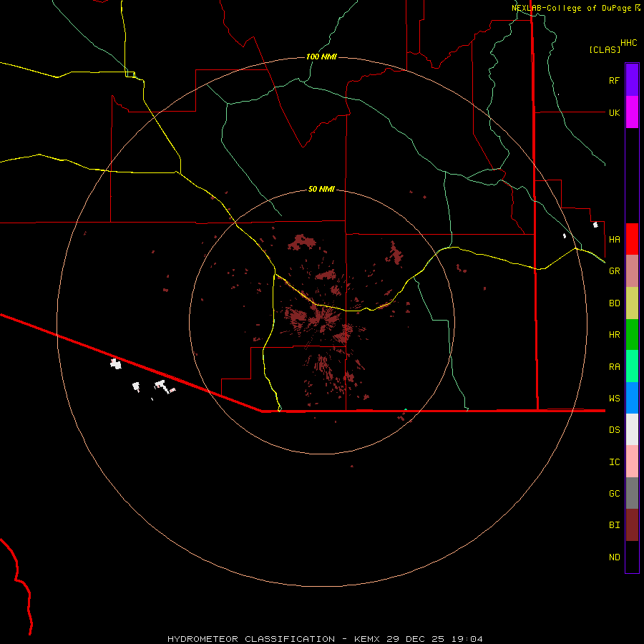Pick the HR green legend swatch

[x=632, y=335]
